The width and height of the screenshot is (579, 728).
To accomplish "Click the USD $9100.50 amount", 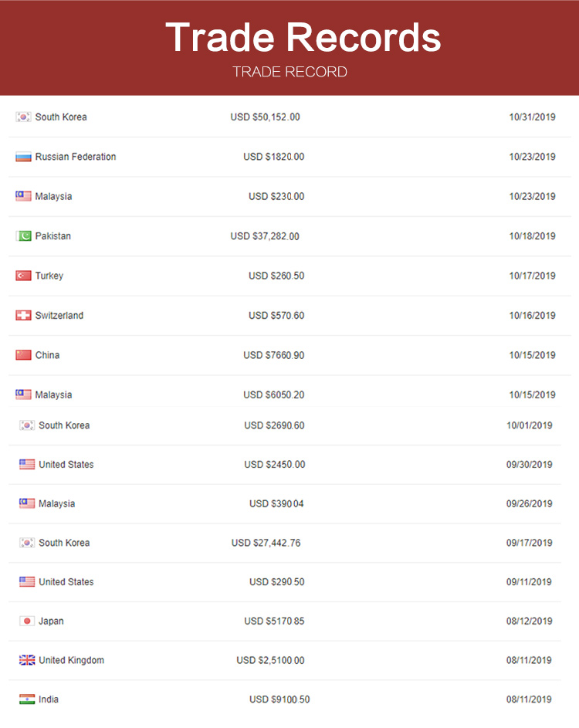I will point(279,699).
